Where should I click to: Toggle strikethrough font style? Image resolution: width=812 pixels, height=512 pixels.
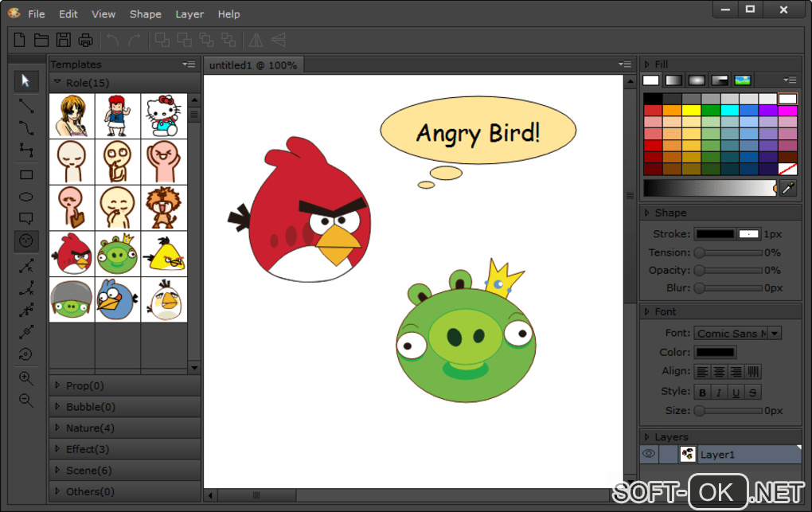(x=753, y=393)
